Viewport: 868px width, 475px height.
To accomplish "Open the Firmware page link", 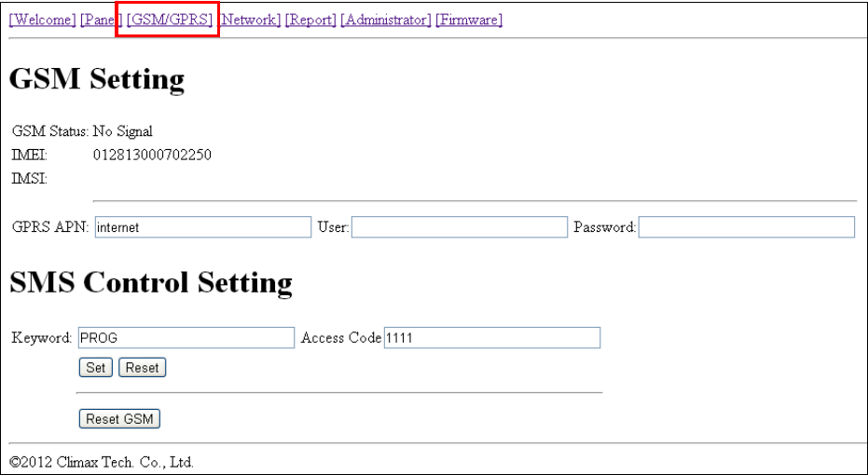I will point(469,20).
